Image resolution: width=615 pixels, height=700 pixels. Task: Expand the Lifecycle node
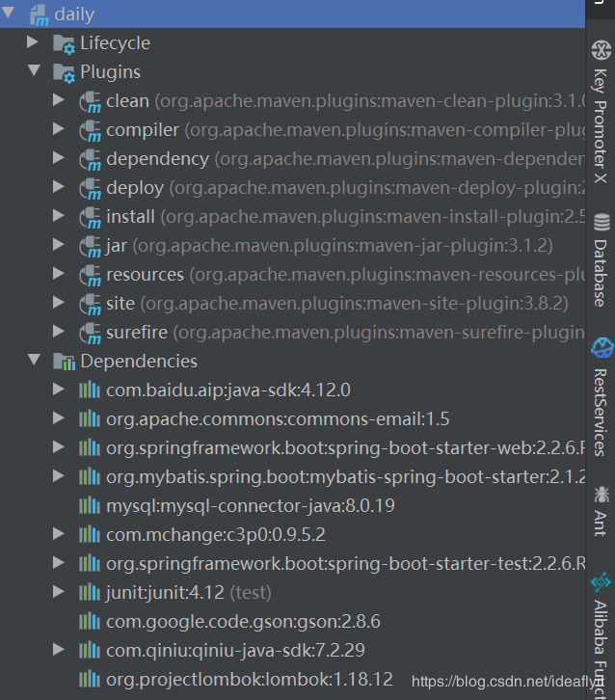click(x=34, y=42)
